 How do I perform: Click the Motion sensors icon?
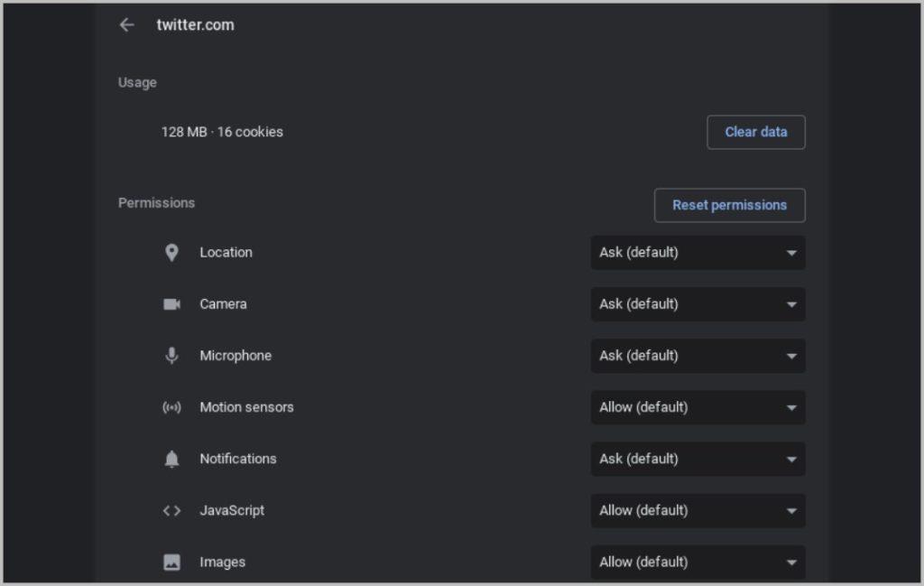pos(171,407)
